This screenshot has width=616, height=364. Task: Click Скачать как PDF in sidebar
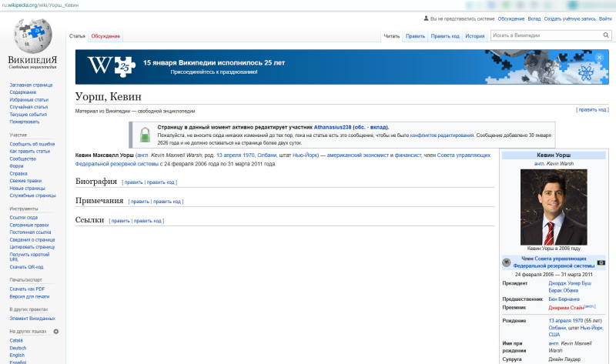[x=28, y=289]
